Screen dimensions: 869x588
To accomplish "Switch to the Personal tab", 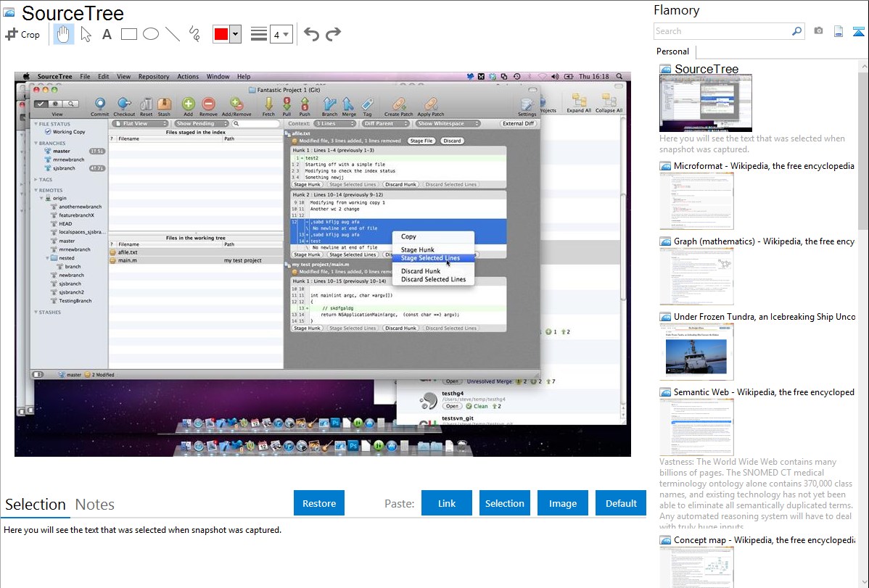I will pyautogui.click(x=672, y=51).
